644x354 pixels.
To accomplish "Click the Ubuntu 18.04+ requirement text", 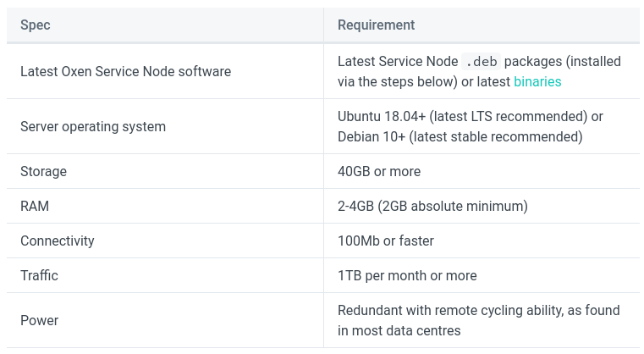I will pyautogui.click(x=471, y=116).
